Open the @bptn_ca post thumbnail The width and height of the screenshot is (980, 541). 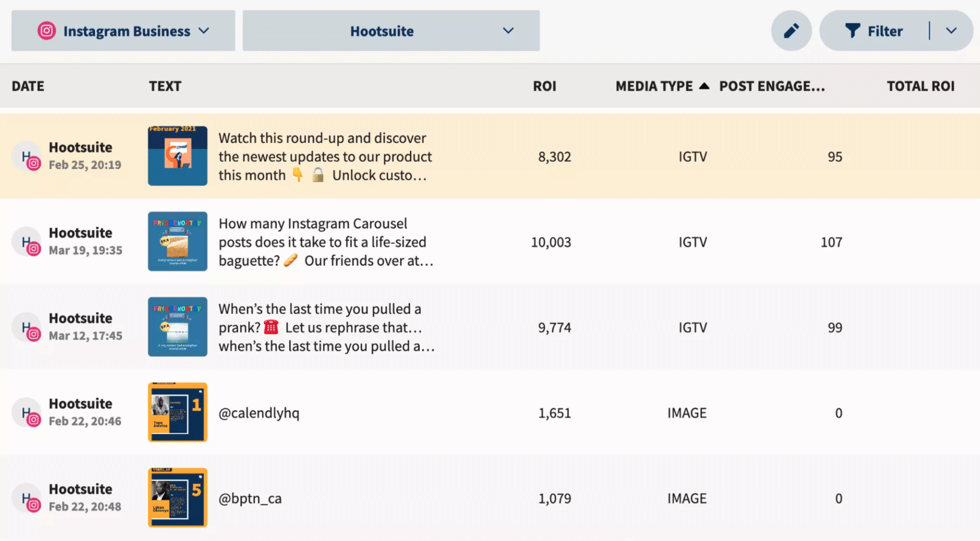pos(178,497)
